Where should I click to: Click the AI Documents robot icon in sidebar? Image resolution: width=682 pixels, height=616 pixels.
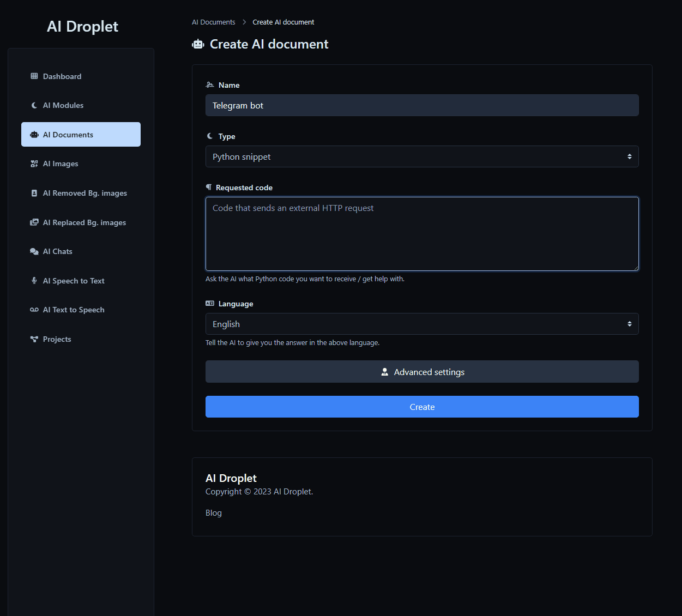(x=34, y=135)
